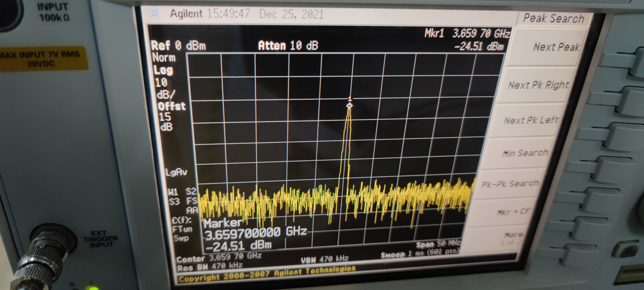Click the Ref 0 dBm label
The image size is (644, 290).
[x=178, y=46]
